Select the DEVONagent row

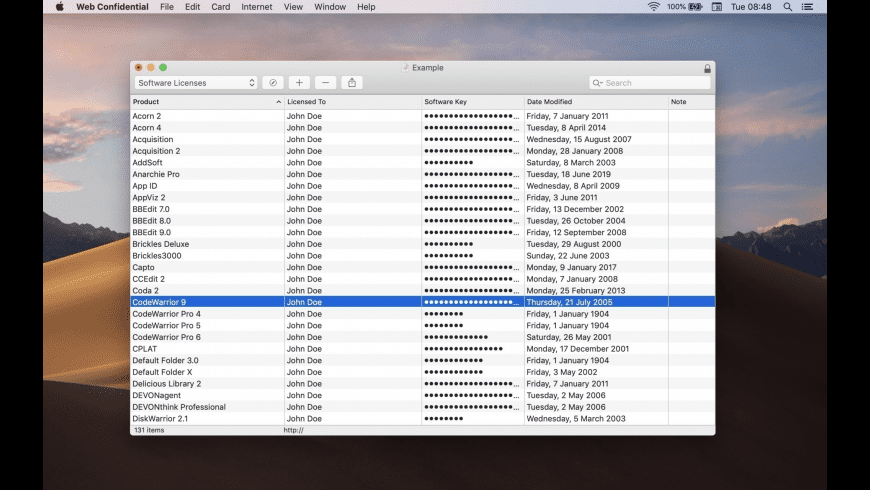click(423, 396)
